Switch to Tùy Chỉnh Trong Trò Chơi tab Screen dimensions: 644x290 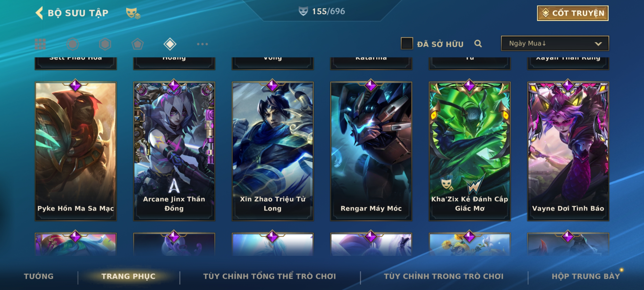pos(444,276)
